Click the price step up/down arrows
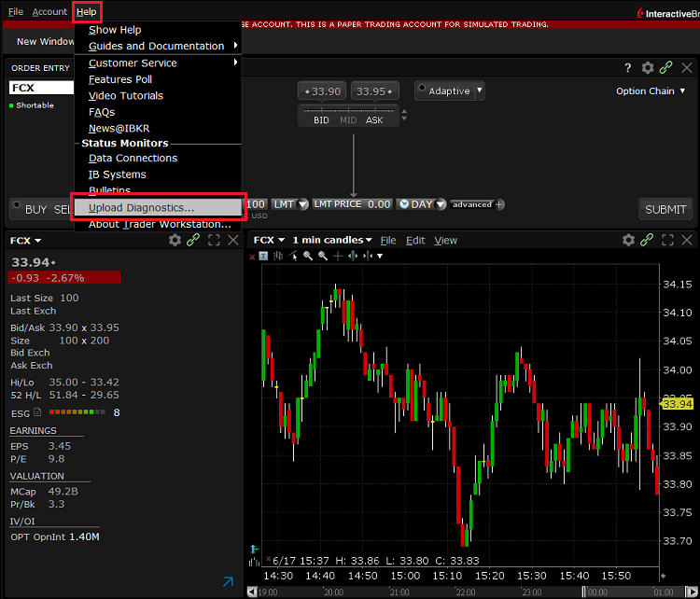The width and height of the screenshot is (700, 599). 404,115
